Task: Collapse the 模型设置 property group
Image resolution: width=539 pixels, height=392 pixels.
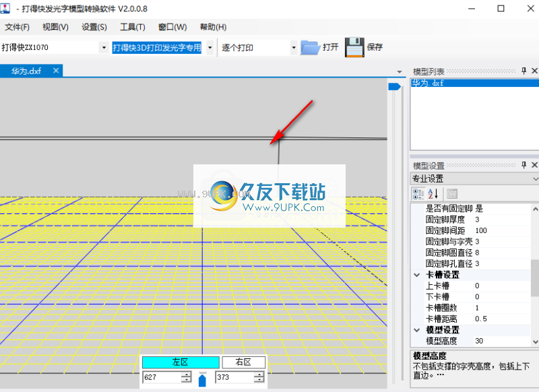Action: click(417, 330)
